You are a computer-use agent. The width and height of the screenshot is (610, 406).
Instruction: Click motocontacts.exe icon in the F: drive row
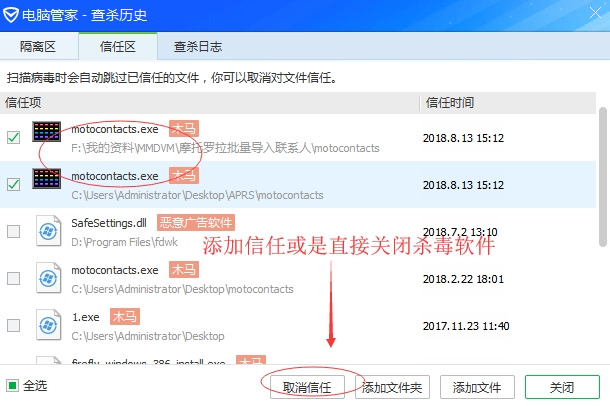coord(46,131)
